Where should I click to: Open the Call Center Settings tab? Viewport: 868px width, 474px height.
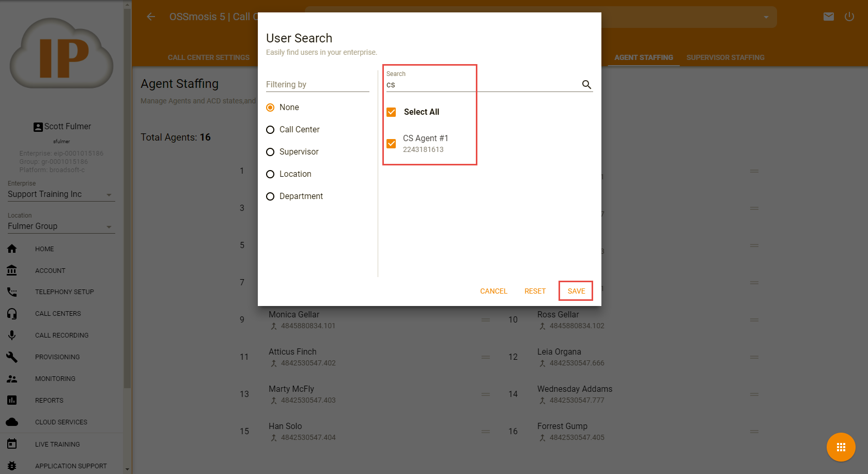pos(208,57)
